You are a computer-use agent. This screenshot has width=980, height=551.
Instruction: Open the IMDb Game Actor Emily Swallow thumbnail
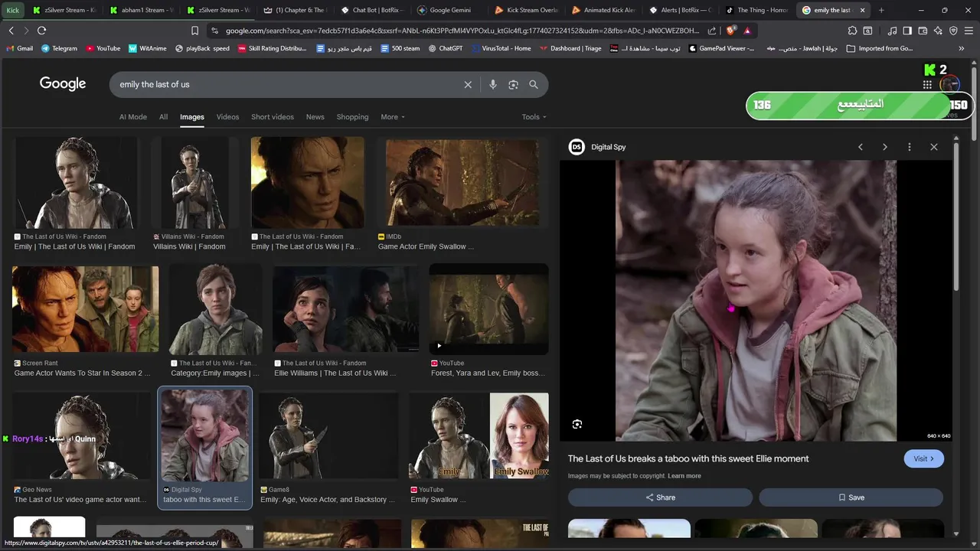462,183
